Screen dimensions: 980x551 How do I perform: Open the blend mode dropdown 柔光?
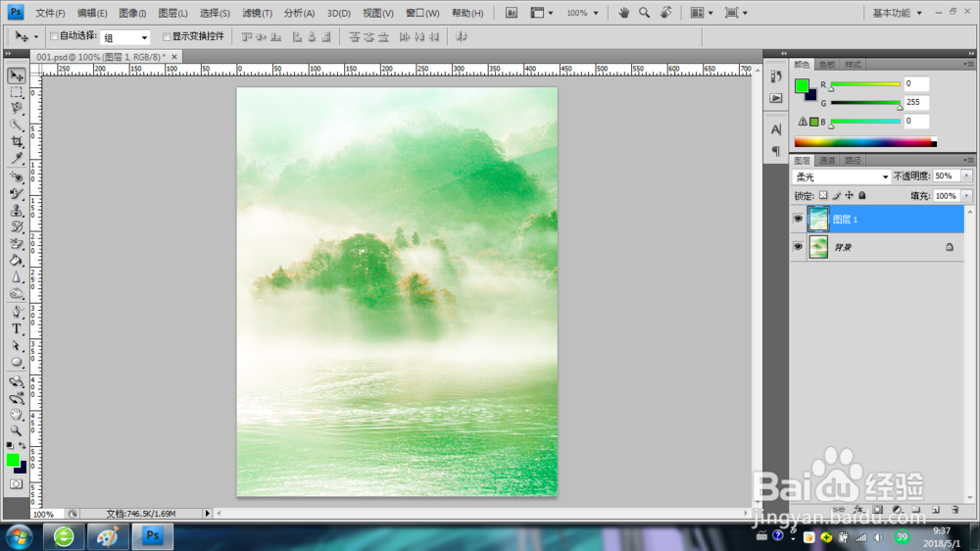point(841,177)
